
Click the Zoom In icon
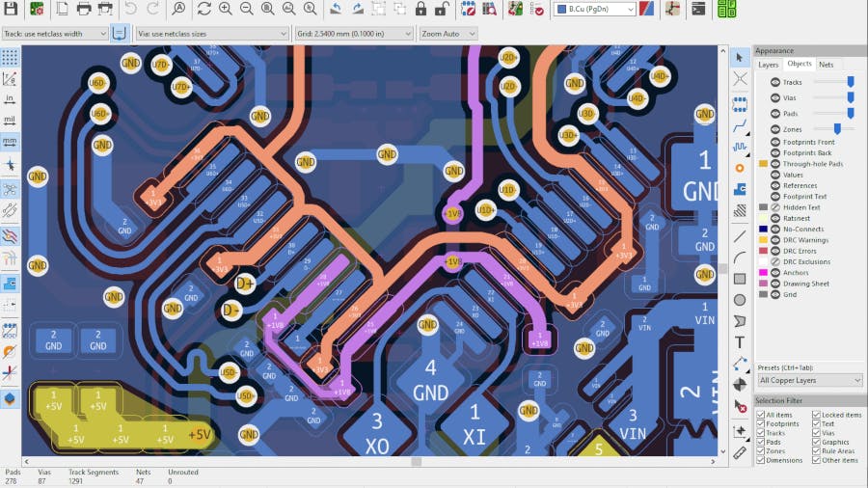[x=226, y=9]
